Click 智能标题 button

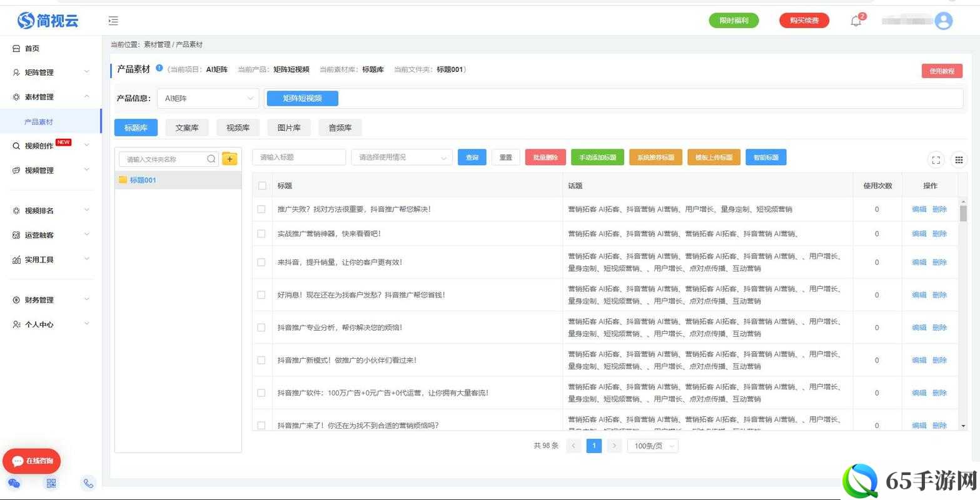point(766,157)
